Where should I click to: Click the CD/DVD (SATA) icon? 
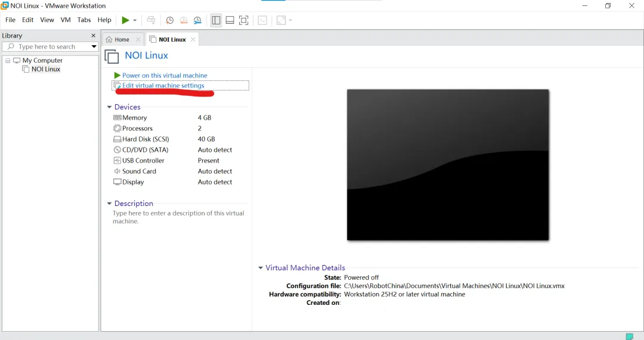(x=117, y=149)
